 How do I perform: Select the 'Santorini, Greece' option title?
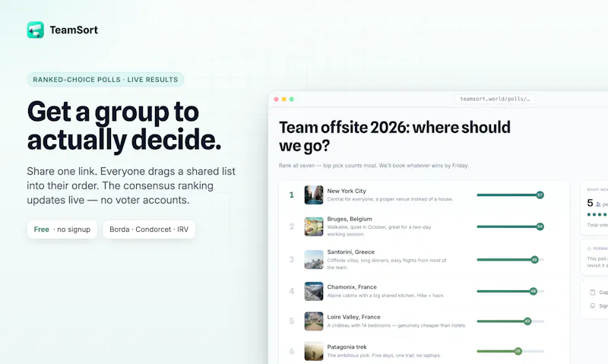351,252
